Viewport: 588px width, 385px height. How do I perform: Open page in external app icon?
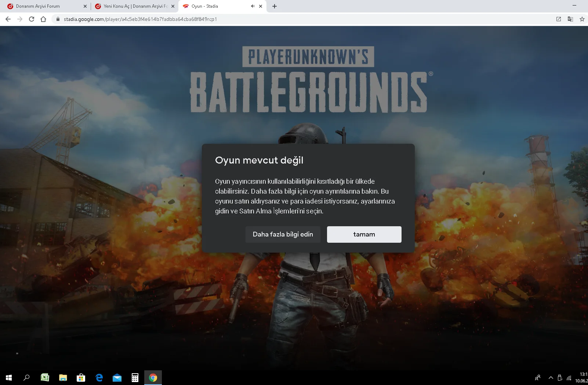click(559, 19)
